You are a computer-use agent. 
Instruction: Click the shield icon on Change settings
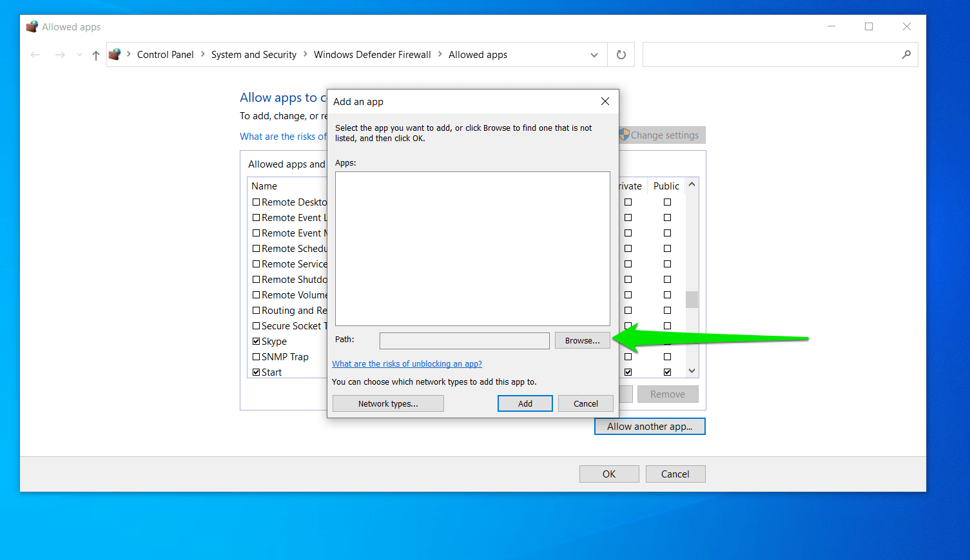coord(624,135)
